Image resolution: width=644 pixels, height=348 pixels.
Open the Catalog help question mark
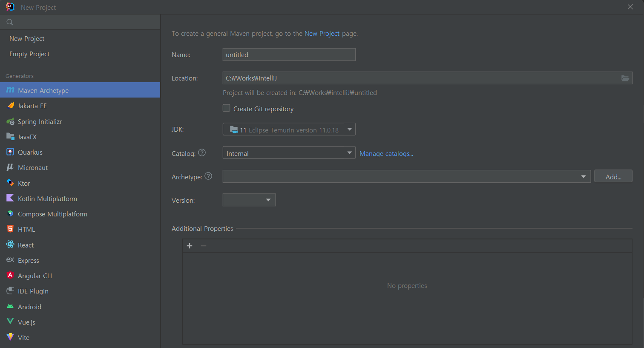202,152
